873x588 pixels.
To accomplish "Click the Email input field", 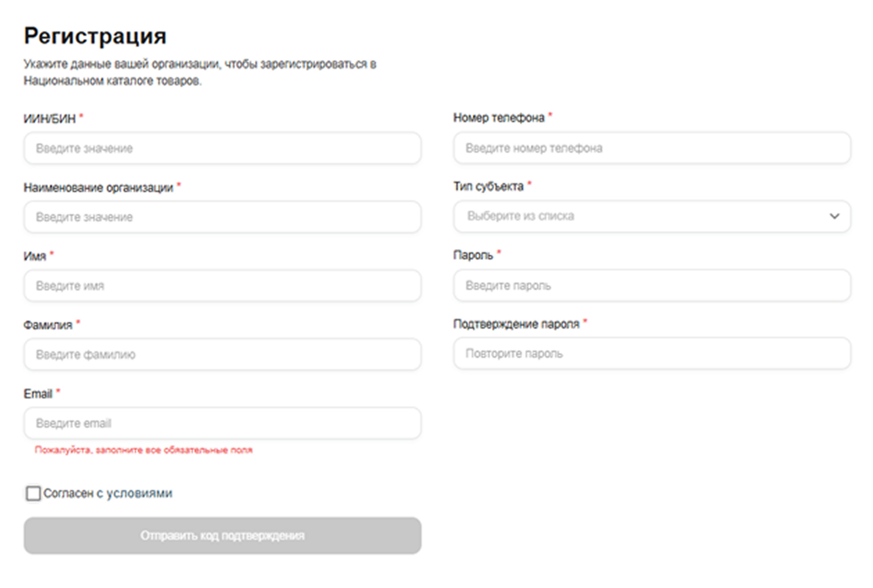I will click(222, 423).
